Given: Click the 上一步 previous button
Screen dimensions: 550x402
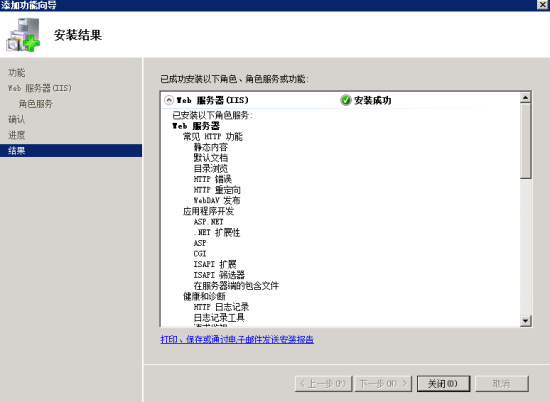Looking at the screenshot, I should click(x=323, y=384).
